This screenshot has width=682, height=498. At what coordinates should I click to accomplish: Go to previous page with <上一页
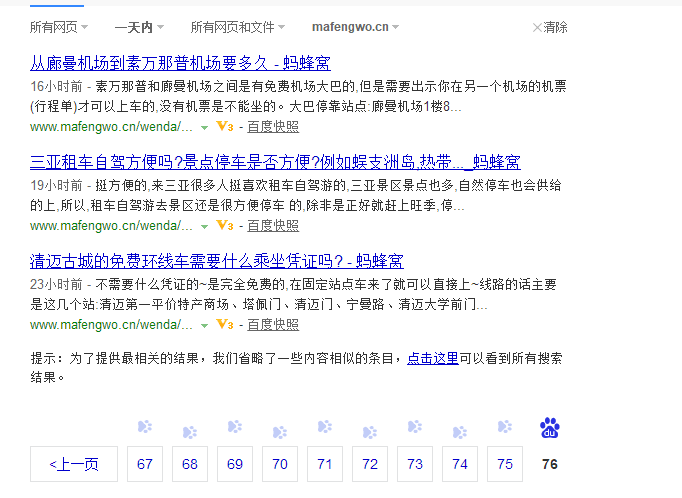coord(74,464)
